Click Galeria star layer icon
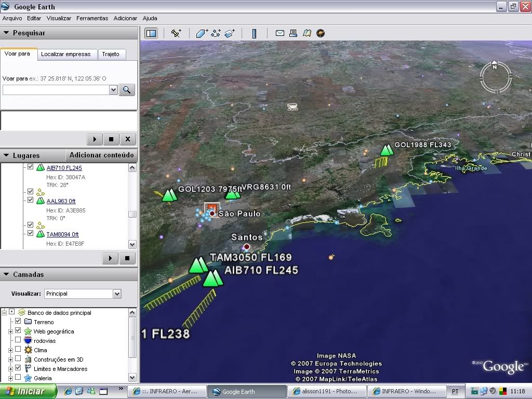532x399 pixels. pos(28,378)
